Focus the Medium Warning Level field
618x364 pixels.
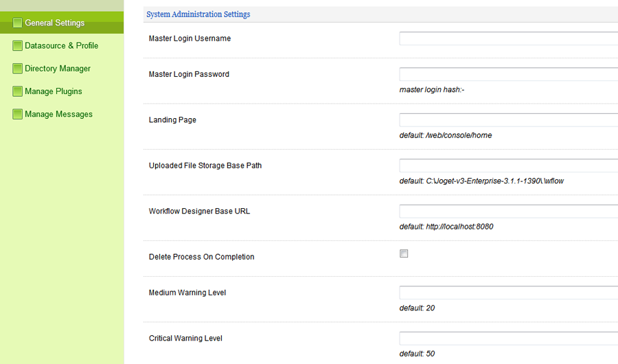pyautogui.click(x=508, y=293)
